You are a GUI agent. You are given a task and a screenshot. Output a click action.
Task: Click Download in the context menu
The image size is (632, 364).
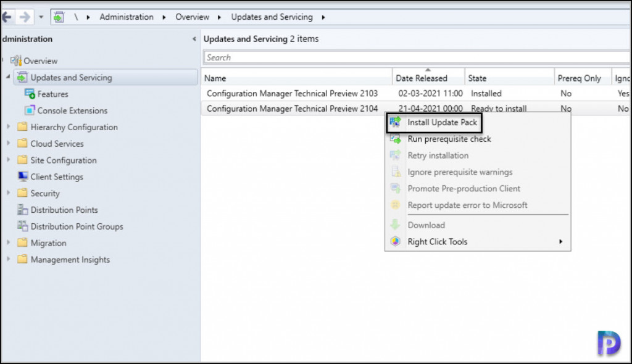426,225
